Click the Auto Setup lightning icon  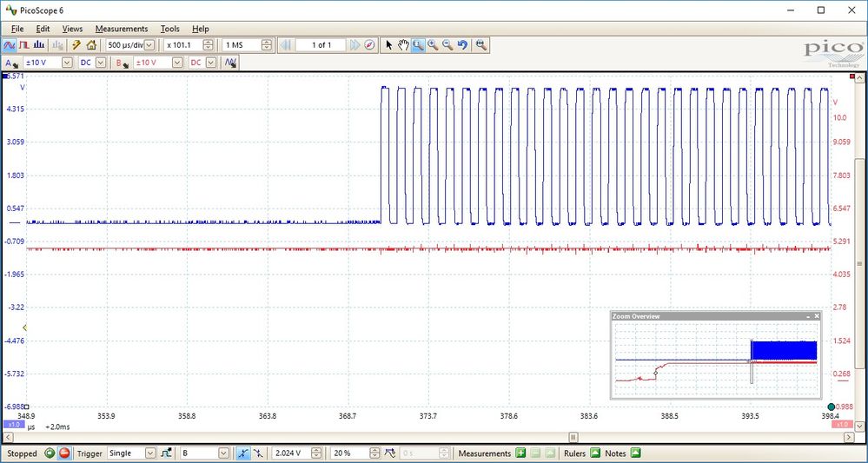[x=76, y=45]
